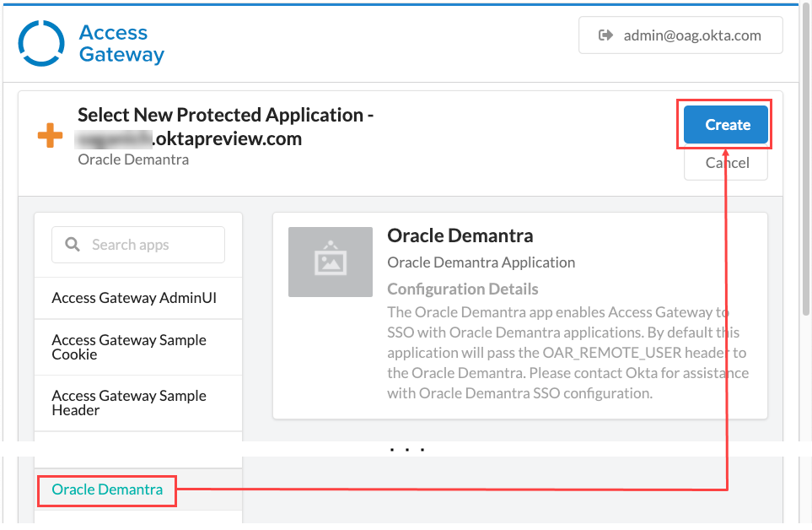The image size is (812, 530).
Task: Click the sign-out arrow icon beside admin email
Action: tap(605, 35)
